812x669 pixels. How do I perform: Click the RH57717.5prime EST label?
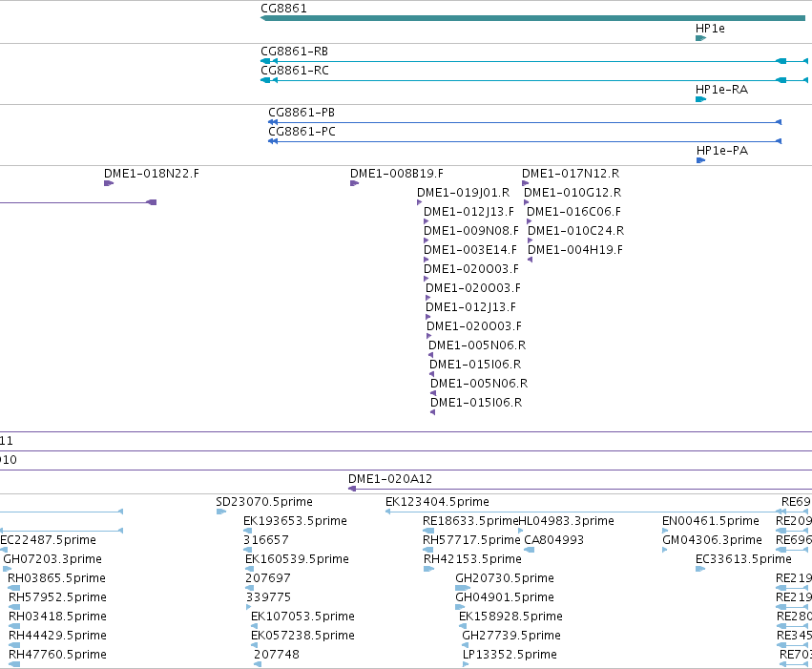click(471, 540)
